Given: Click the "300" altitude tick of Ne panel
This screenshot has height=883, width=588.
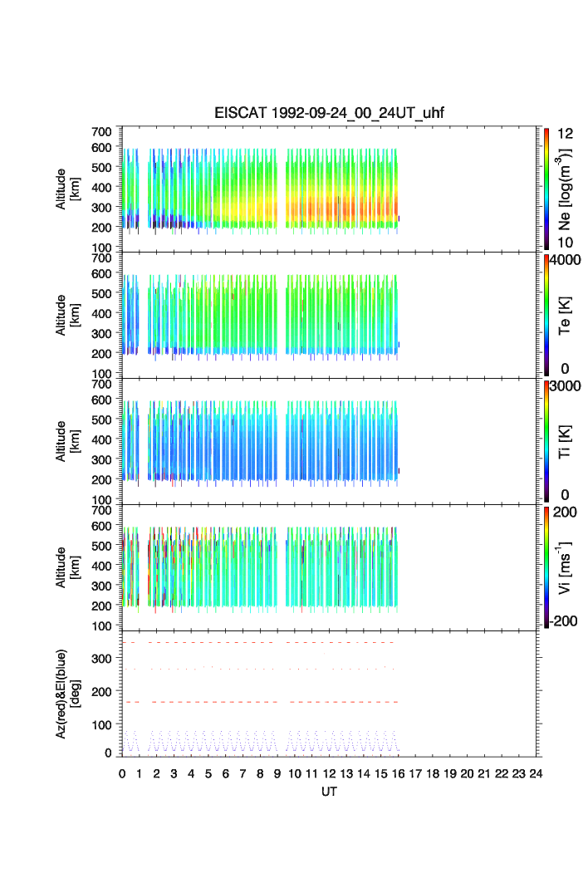Looking at the screenshot, I should [x=101, y=207].
